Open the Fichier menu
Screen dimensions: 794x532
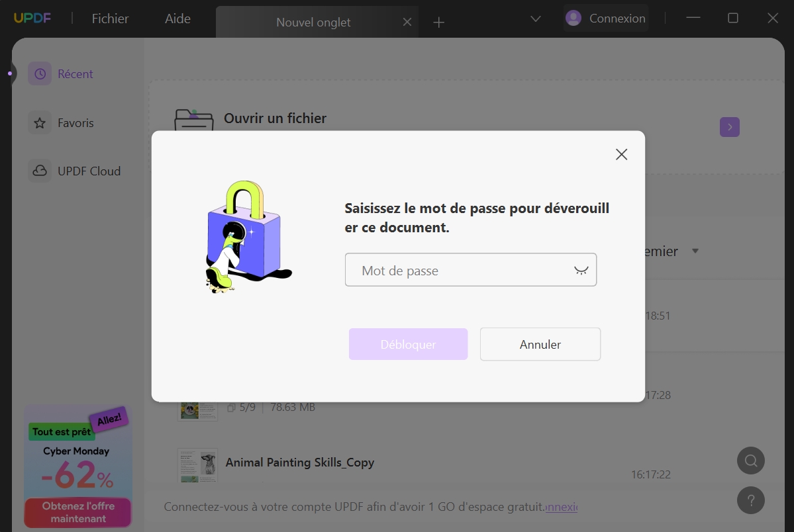click(x=109, y=18)
